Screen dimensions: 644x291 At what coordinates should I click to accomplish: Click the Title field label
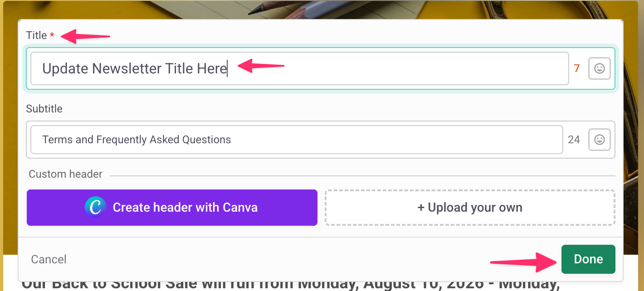tap(36, 35)
